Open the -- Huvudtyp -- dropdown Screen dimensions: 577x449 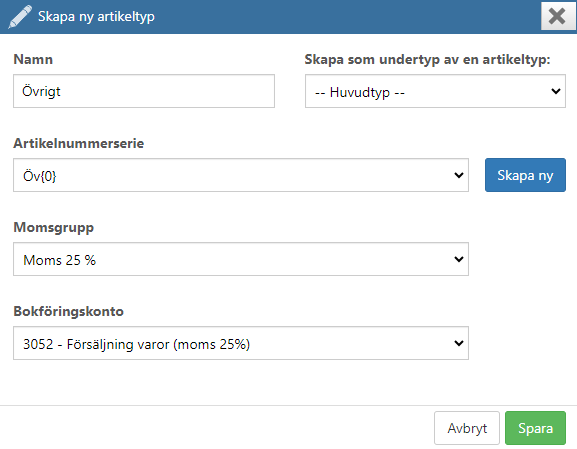click(x=435, y=91)
